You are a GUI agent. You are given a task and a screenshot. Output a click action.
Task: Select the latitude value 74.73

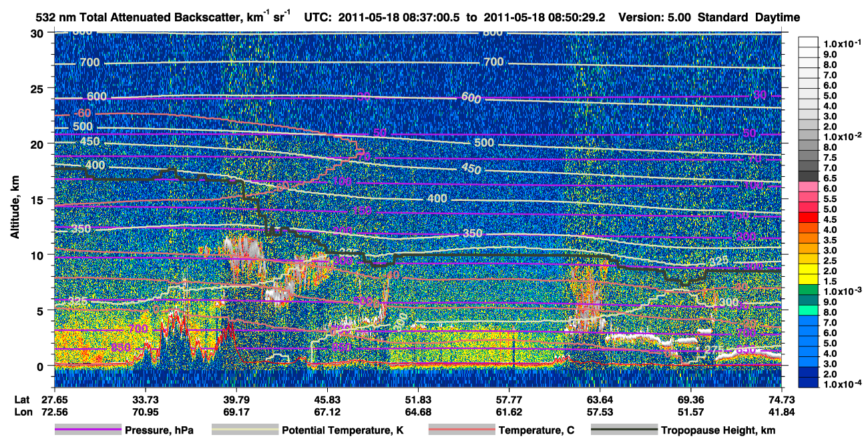pos(781,399)
